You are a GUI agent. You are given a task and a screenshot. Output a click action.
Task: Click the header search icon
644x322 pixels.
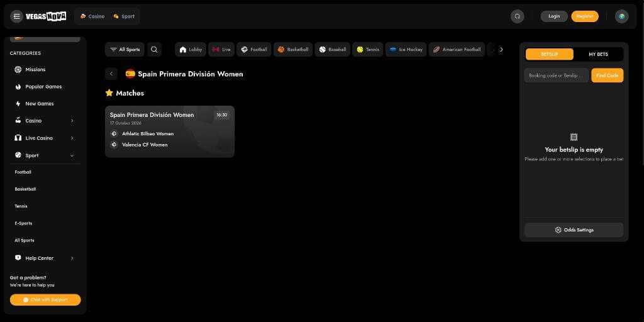517,16
